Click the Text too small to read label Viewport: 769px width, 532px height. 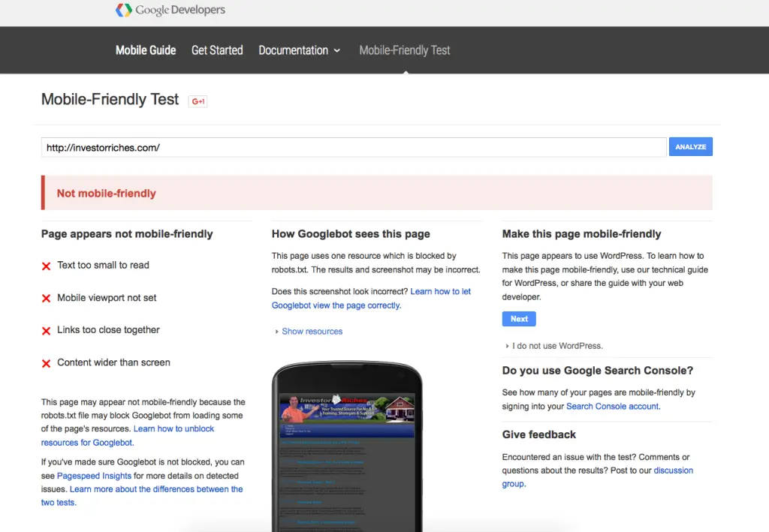coord(103,266)
